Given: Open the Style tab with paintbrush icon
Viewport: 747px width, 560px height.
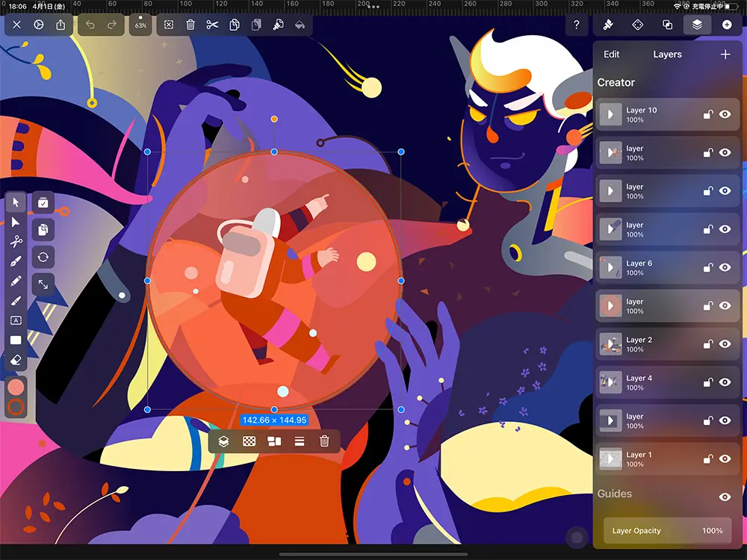Looking at the screenshot, I should pos(608,25).
